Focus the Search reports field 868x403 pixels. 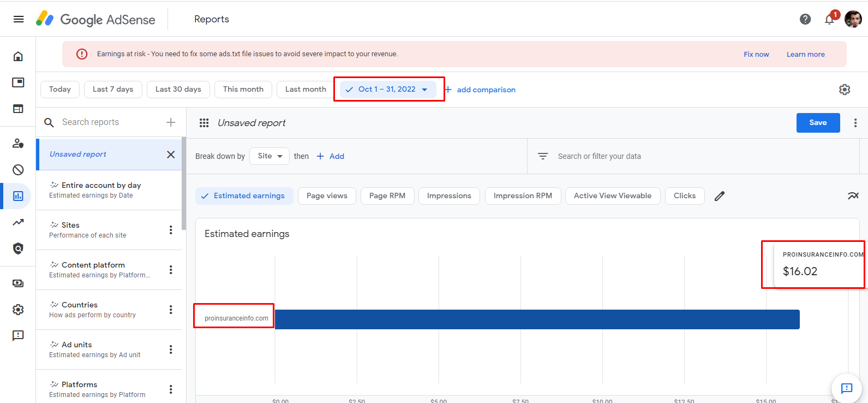[109, 122]
